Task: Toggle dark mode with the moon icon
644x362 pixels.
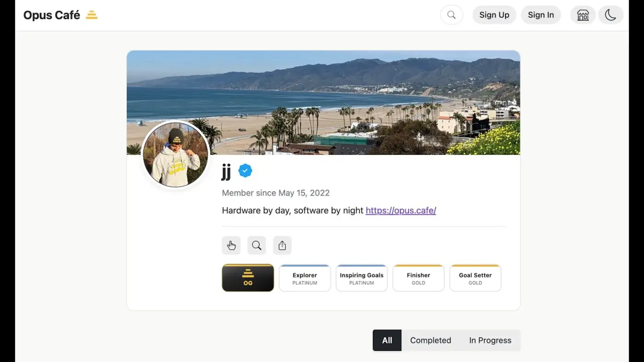Action: tap(610, 15)
